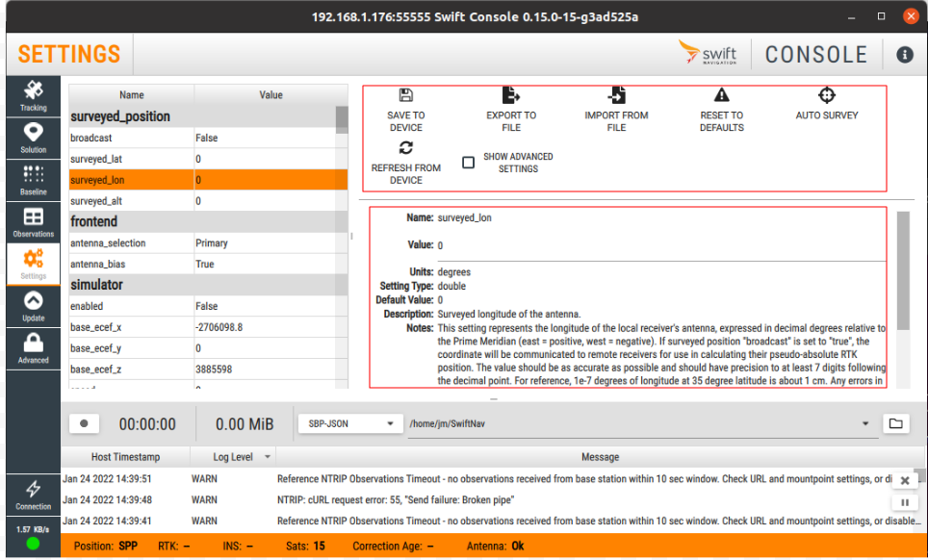
Task: Select the Settings tab with gears icon
Action: [33, 265]
